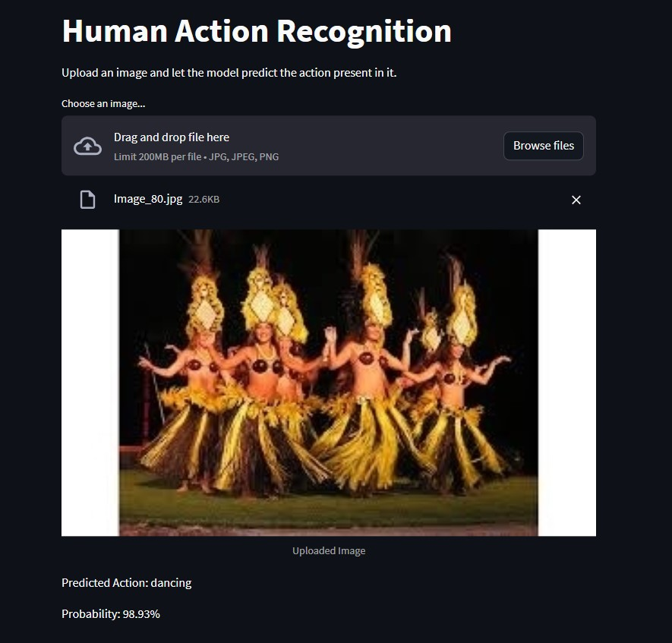This screenshot has height=643, width=672.
Task: Select the Image_80.jpg filename
Action: (x=148, y=199)
